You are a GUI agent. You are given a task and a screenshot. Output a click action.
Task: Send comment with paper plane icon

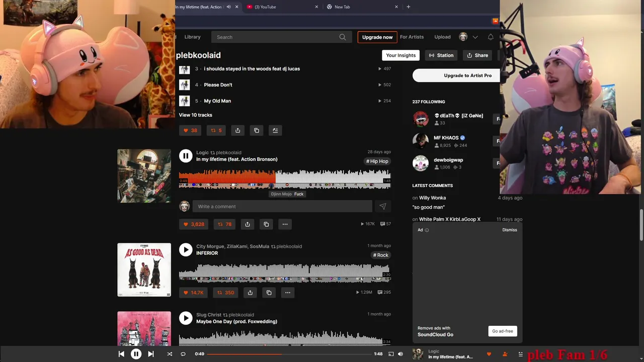tap(382, 206)
